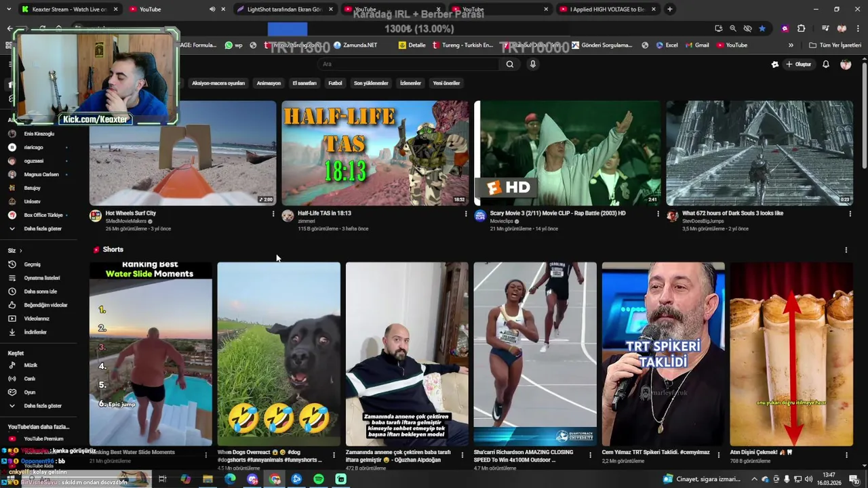Select the Yeni öneriler filter chip
This screenshot has width=868, height=488.
click(446, 83)
